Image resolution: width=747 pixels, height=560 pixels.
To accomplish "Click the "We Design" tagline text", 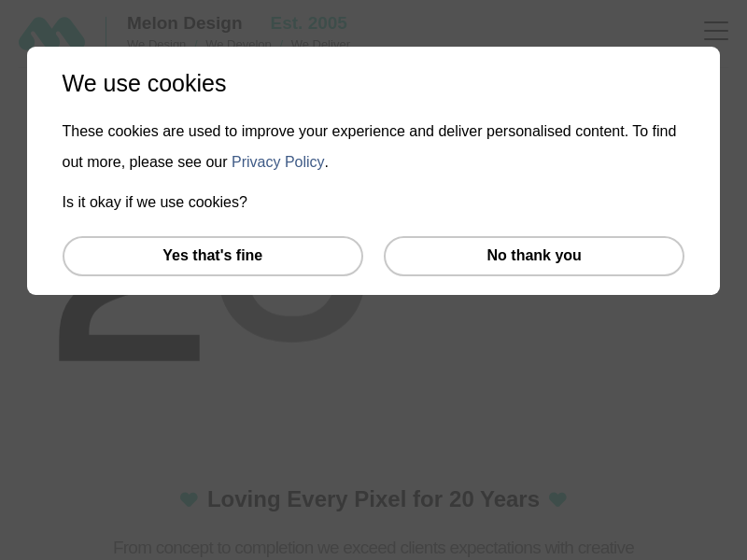I will (x=156, y=43).
